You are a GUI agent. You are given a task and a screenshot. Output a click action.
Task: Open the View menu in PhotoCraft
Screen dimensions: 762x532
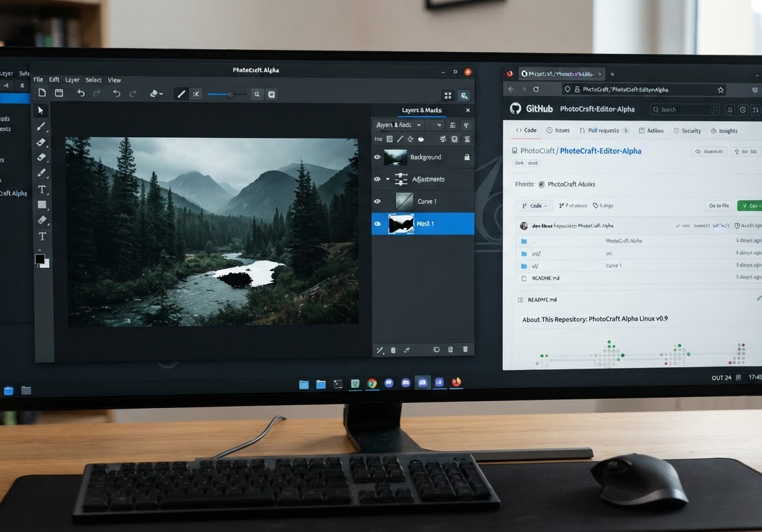coord(114,80)
